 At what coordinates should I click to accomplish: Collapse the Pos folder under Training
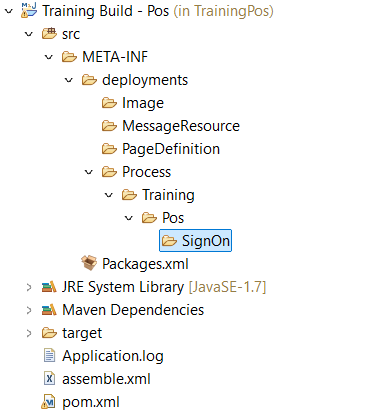pyautogui.click(x=129, y=218)
